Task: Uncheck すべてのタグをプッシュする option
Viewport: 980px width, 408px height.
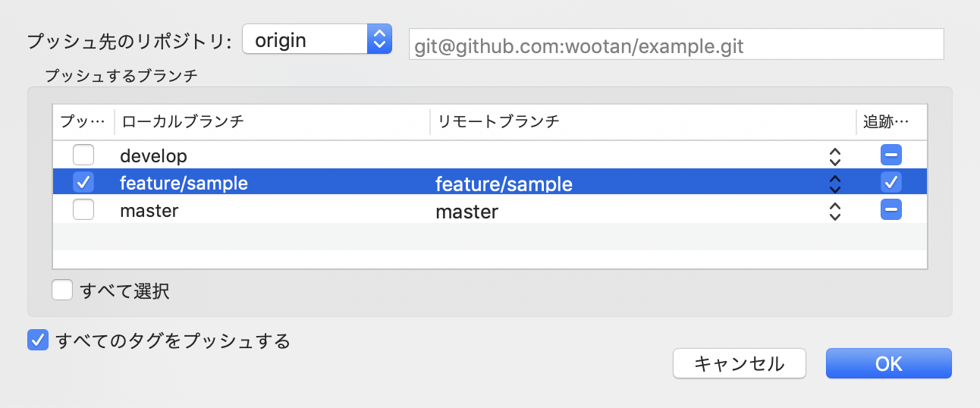Action: (38, 341)
